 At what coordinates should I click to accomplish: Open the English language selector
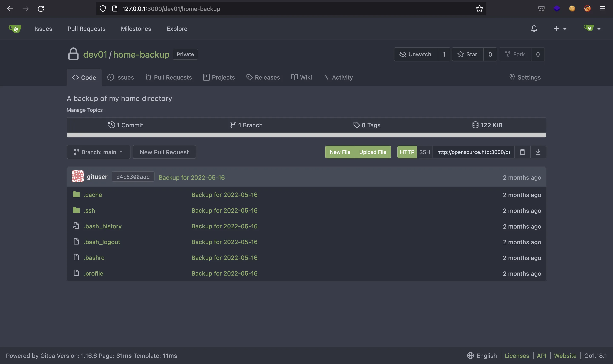click(482, 355)
